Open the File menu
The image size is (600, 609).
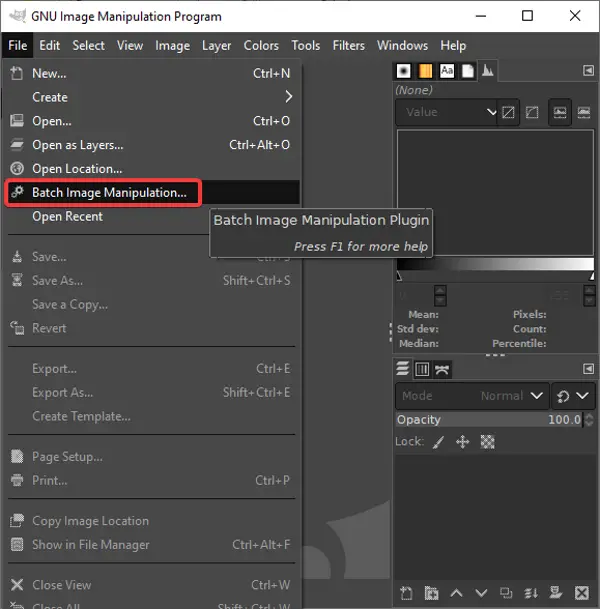17,45
